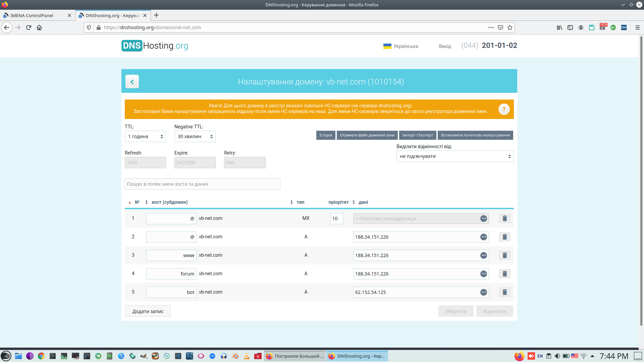This screenshot has height=362, width=644.
Task: Click the Імпорт / Експорт button
Action: [418, 135]
